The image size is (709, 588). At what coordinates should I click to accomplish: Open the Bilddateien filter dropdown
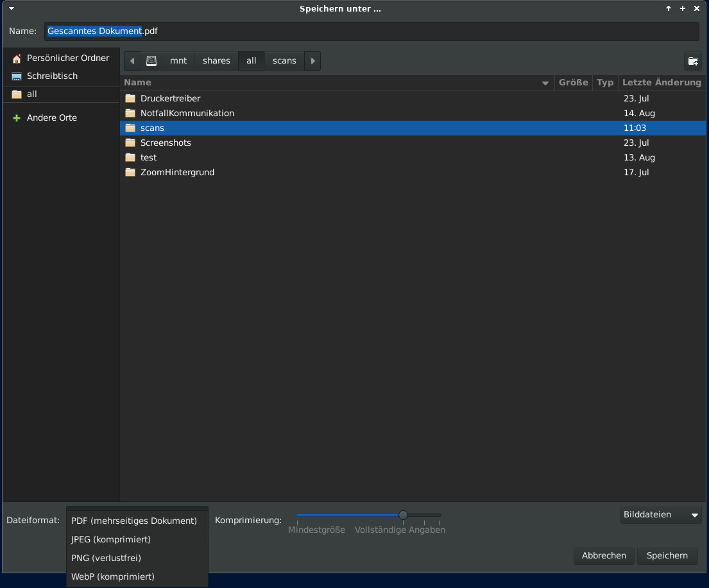coord(660,514)
